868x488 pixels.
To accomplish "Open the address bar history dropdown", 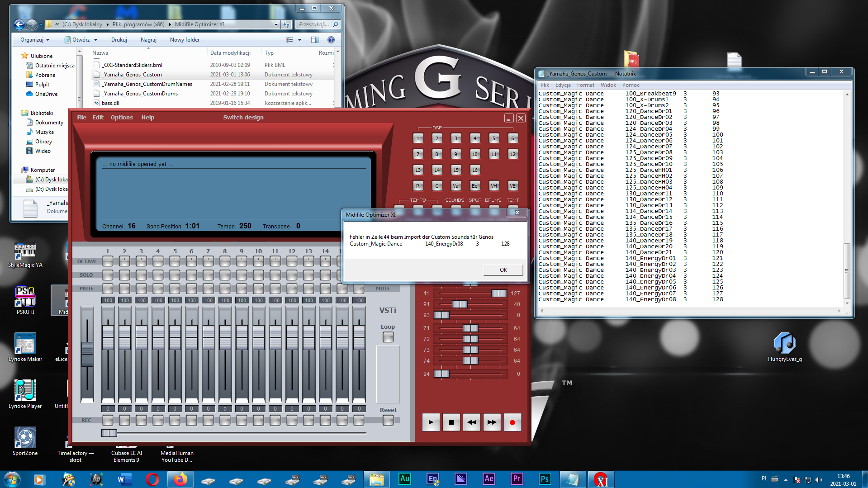I will (276, 24).
